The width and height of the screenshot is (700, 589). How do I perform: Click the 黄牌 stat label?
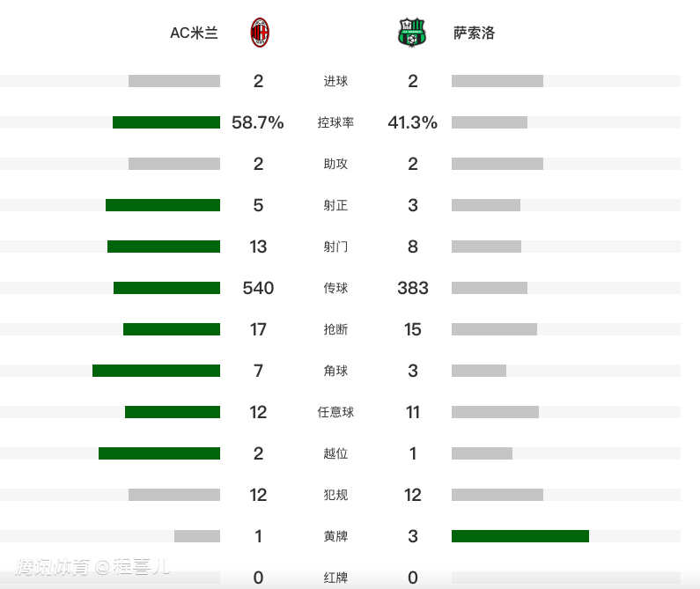[335, 536]
